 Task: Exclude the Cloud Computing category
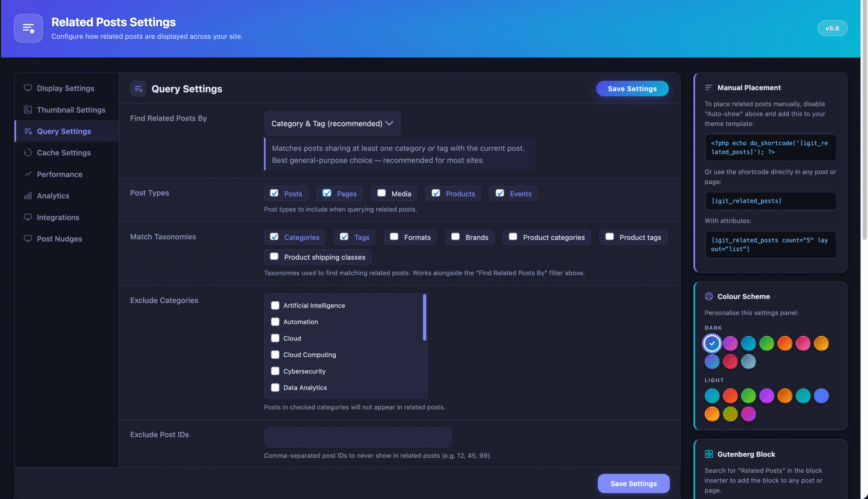[275, 355]
